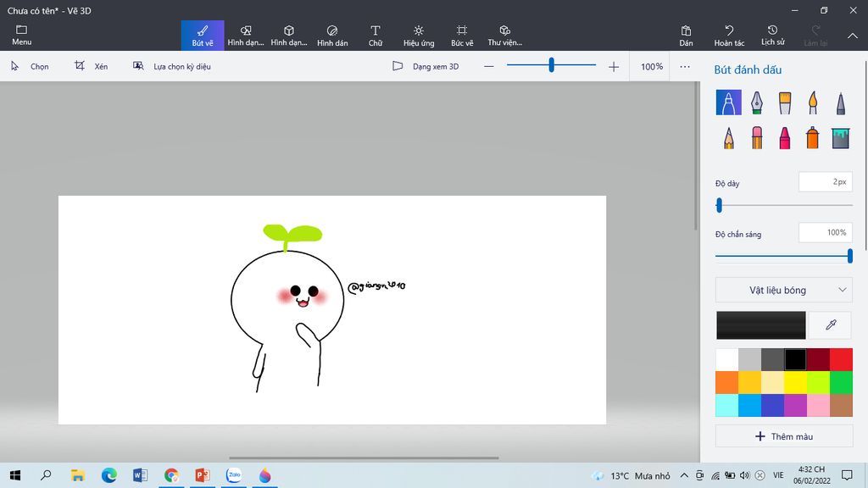Activate the Fill bucket tool
The height and width of the screenshot is (488, 868).
tap(840, 138)
